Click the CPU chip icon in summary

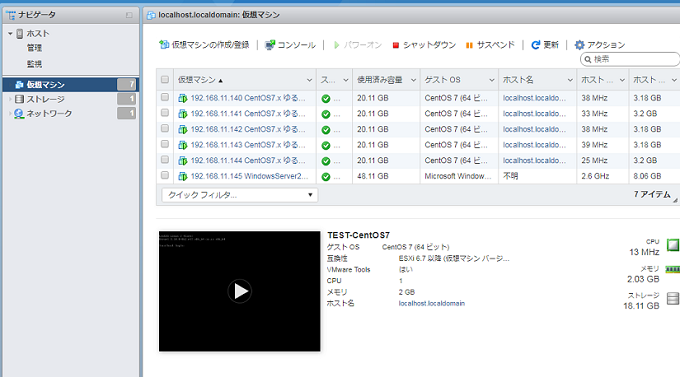pyautogui.click(x=673, y=245)
